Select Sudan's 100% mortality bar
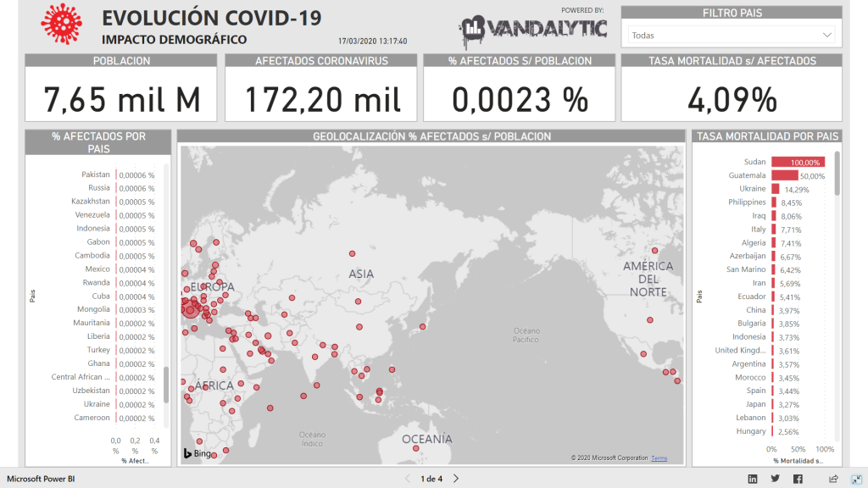 pyautogui.click(x=797, y=162)
